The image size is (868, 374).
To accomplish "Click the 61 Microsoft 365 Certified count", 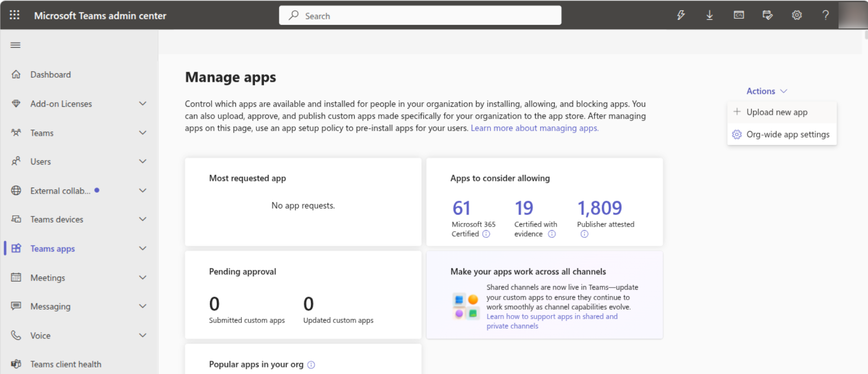I will (x=461, y=208).
